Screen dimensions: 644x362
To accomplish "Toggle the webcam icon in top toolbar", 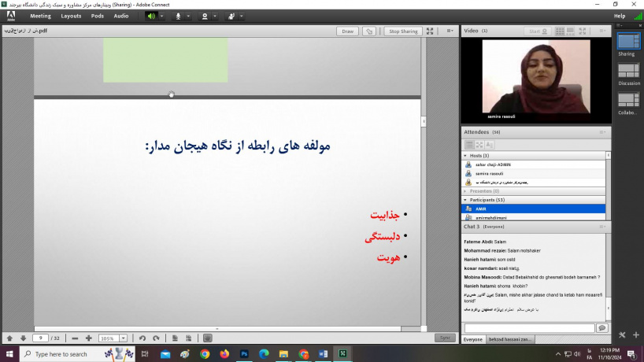I will click(205, 16).
